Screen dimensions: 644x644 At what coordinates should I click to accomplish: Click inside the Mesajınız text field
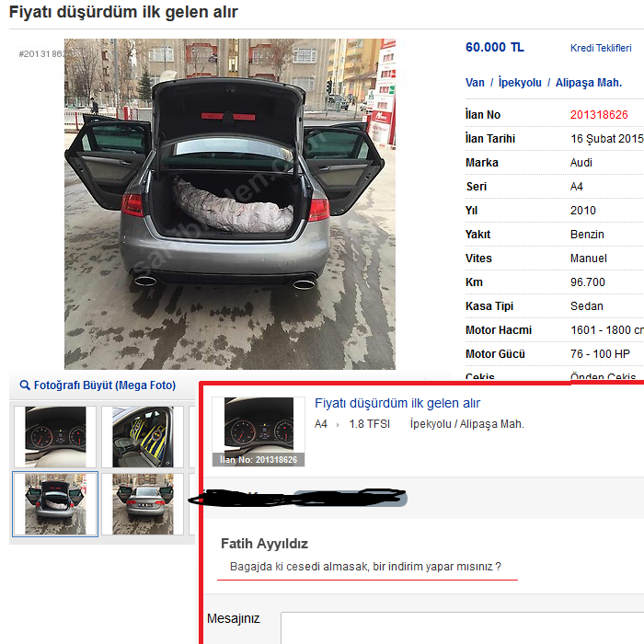coord(462,627)
